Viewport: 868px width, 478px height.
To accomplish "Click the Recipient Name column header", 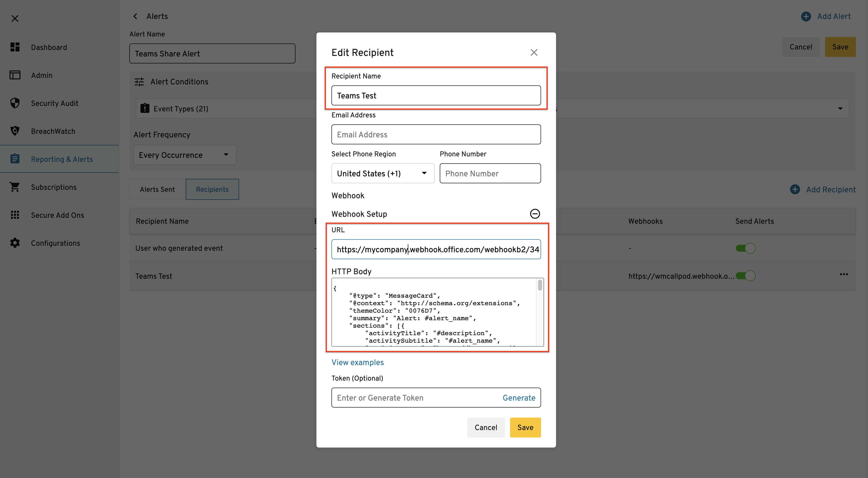I will click(162, 221).
